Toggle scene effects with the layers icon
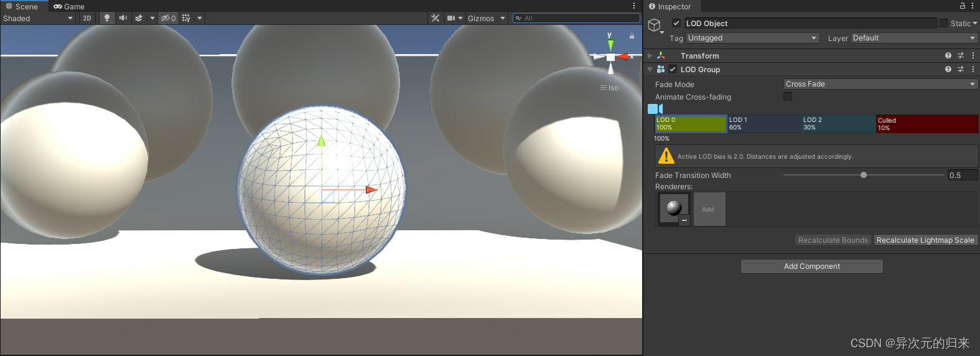 [x=139, y=18]
